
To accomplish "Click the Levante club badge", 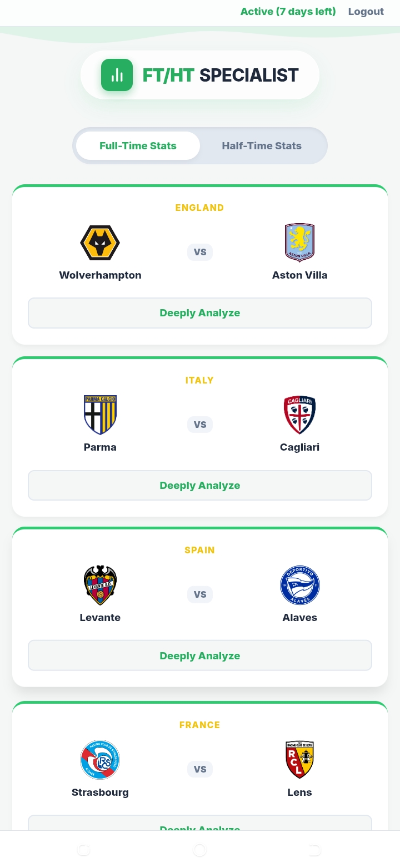I will coord(100,585).
